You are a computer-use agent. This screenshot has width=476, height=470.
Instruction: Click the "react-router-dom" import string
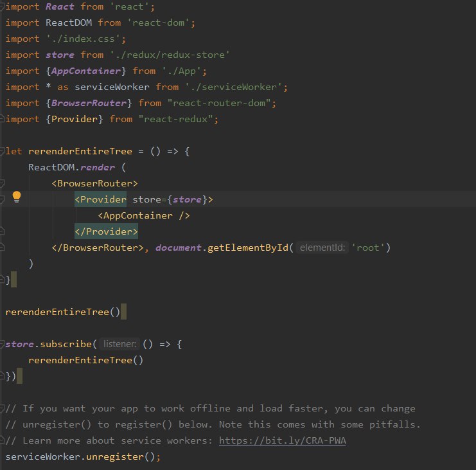tap(218, 103)
